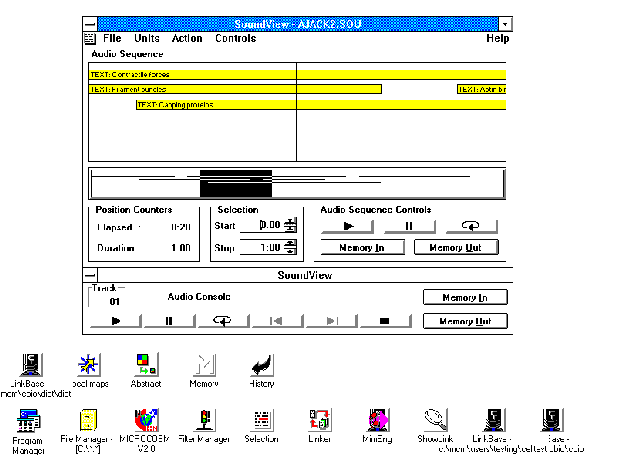This screenshot has height=463, width=618.
Task: Open the Action menu
Action: (186, 38)
